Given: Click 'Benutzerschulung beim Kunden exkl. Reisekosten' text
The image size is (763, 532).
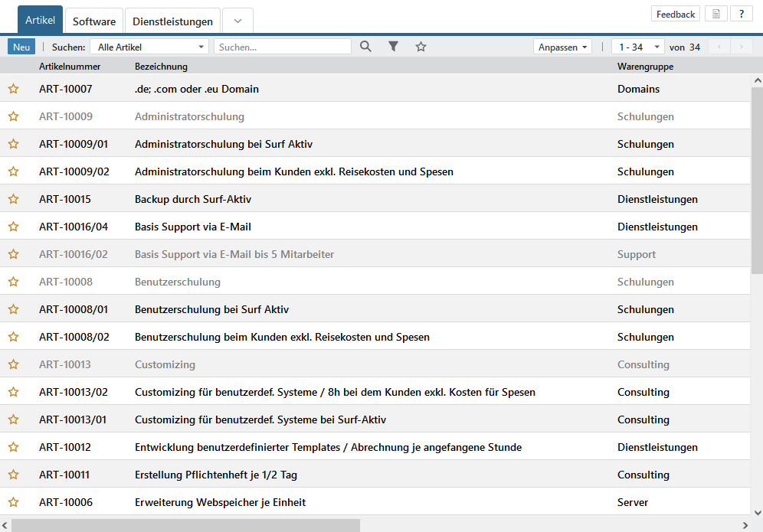Looking at the screenshot, I should 282,337.
